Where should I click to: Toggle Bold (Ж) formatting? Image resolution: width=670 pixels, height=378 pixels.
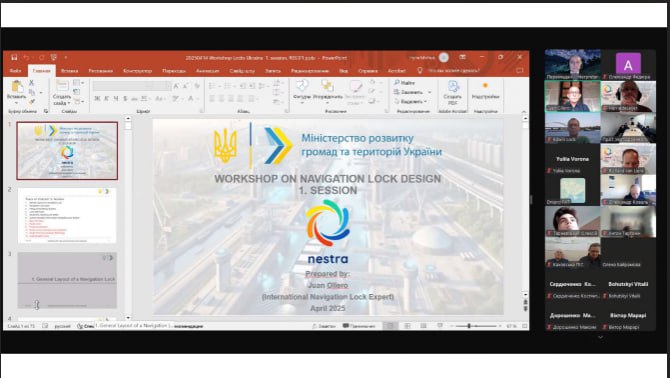pyautogui.click(x=97, y=99)
